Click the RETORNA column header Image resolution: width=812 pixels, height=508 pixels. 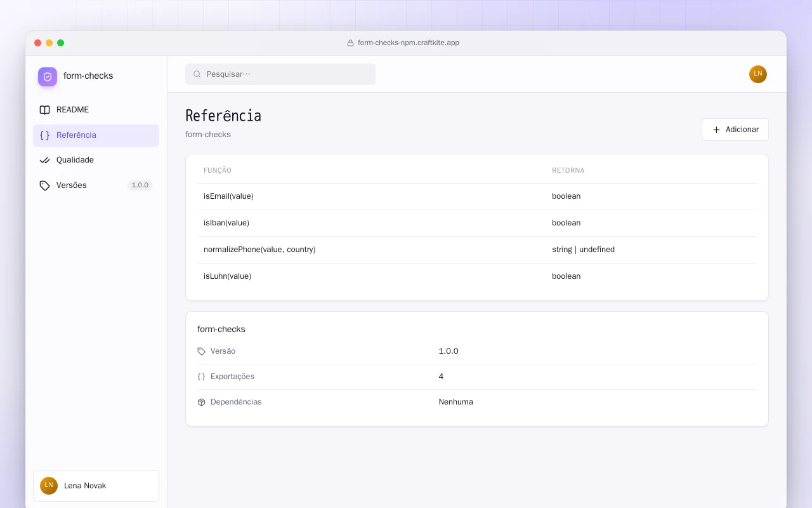pyautogui.click(x=568, y=171)
